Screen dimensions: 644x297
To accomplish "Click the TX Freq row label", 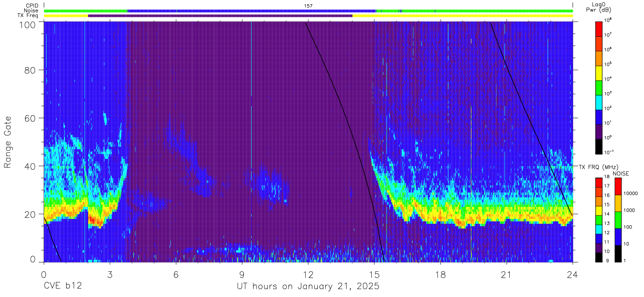I will pyautogui.click(x=29, y=16).
